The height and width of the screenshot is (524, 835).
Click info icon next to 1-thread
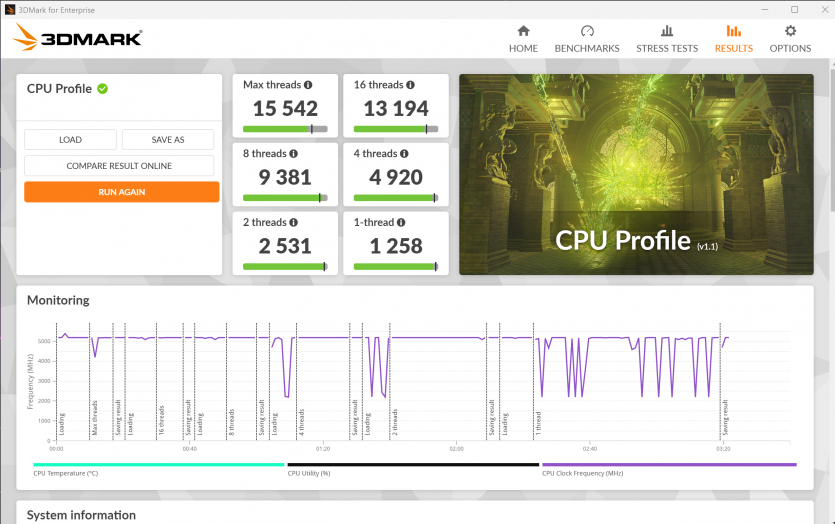click(401, 222)
